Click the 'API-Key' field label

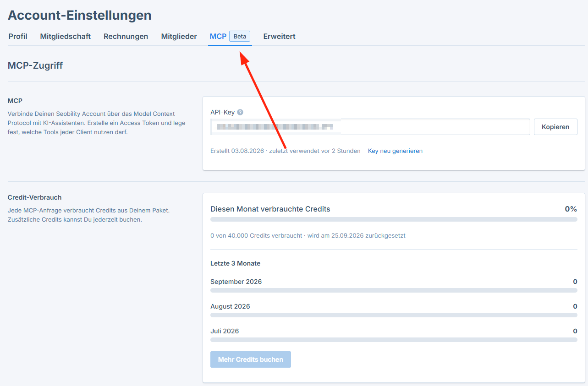coord(223,112)
